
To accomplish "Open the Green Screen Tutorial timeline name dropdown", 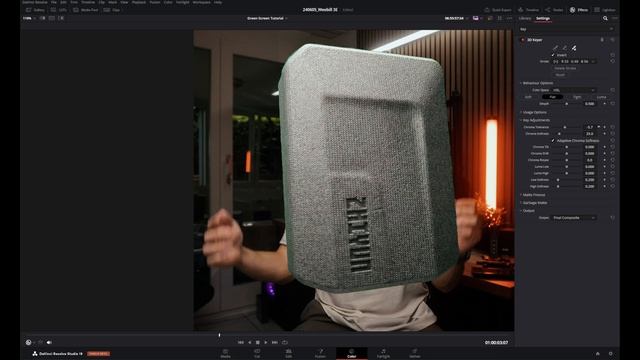I will point(267,18).
